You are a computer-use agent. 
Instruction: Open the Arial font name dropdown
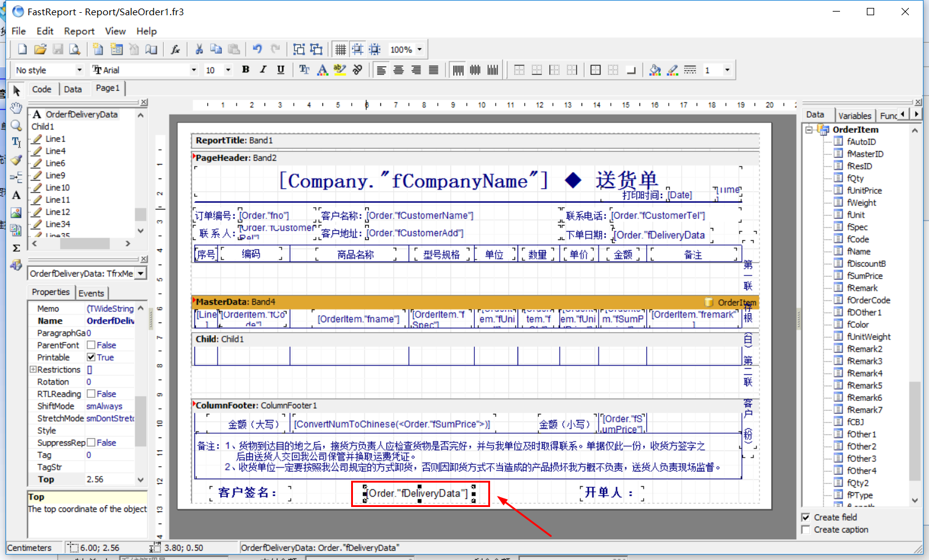click(194, 69)
